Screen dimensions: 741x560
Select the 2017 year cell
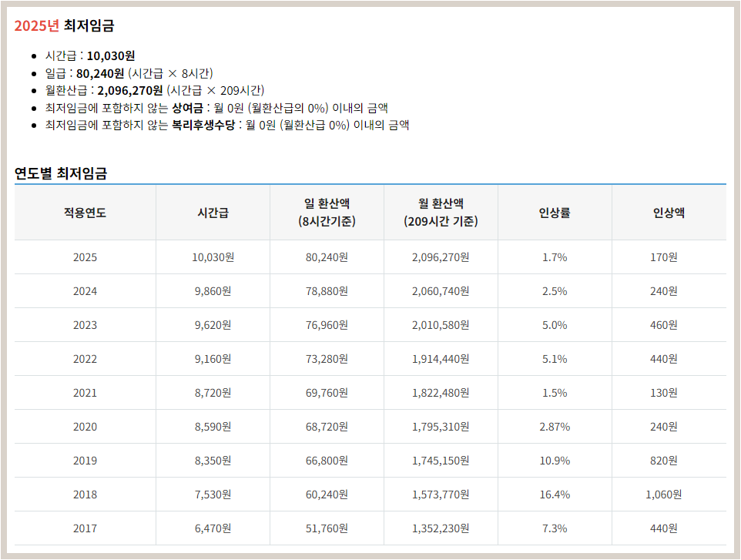[x=83, y=528]
